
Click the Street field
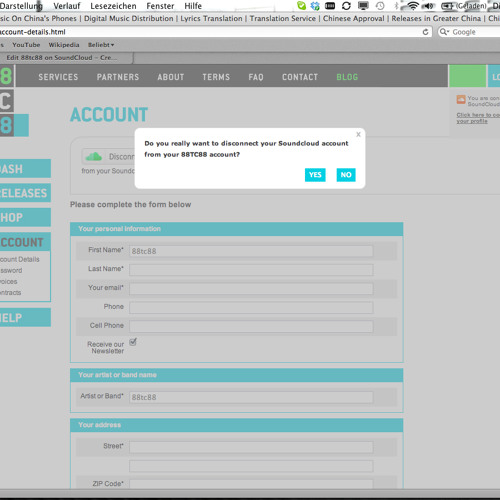(x=251, y=447)
